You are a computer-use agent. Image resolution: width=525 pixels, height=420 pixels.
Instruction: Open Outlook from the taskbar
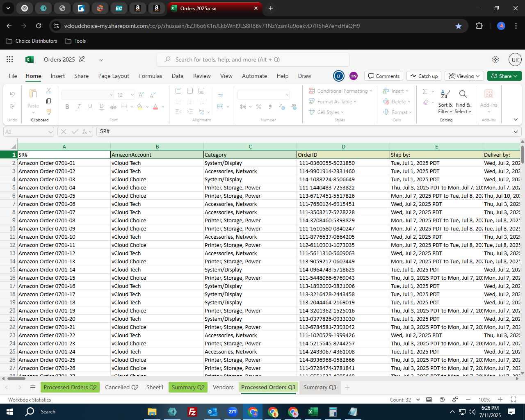[212, 412]
